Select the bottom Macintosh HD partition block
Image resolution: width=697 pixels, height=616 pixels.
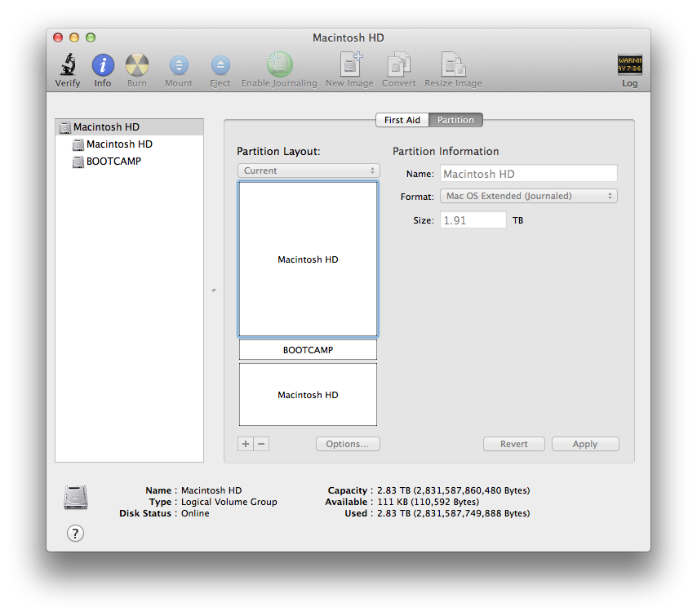308,395
